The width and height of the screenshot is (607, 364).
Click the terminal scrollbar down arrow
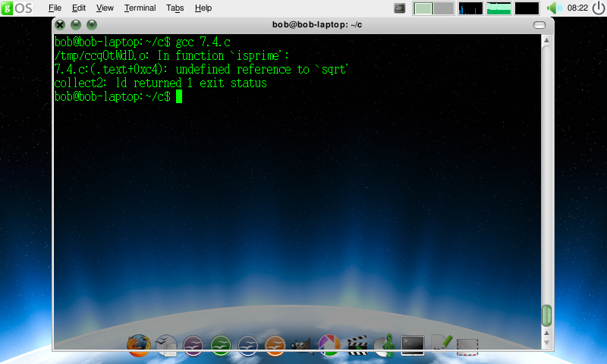tap(546, 343)
